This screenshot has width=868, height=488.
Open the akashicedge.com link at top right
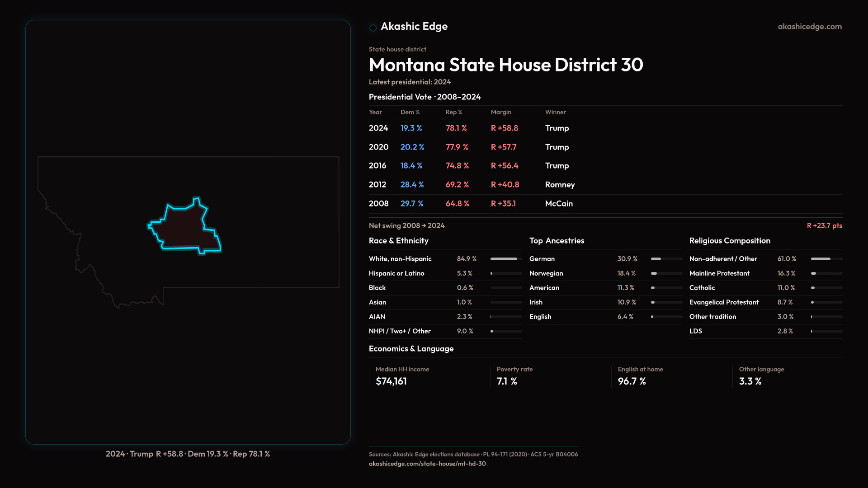click(x=809, y=27)
